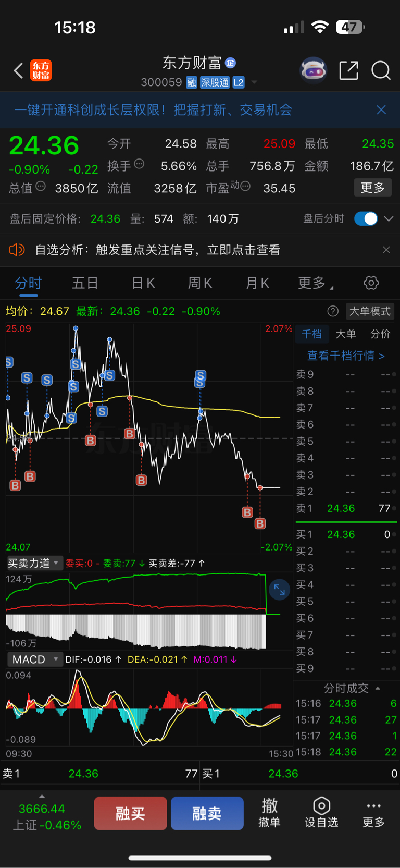Tap the info icon beside 市盈
This screenshot has width=400, height=868.
245,186
